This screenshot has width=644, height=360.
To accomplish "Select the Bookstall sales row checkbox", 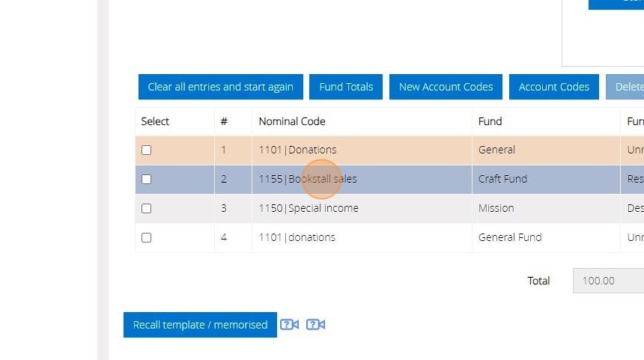I will coord(146,179).
